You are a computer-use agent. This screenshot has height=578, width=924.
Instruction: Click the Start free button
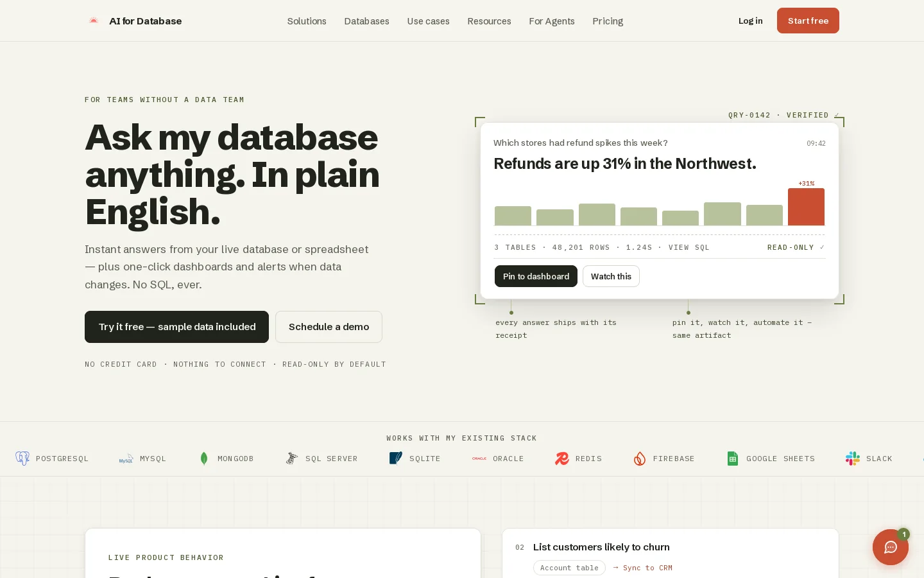click(x=808, y=21)
